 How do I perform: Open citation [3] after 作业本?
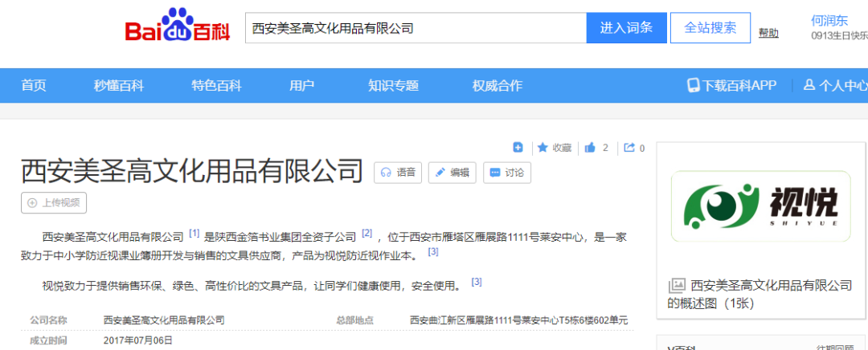coord(433,251)
